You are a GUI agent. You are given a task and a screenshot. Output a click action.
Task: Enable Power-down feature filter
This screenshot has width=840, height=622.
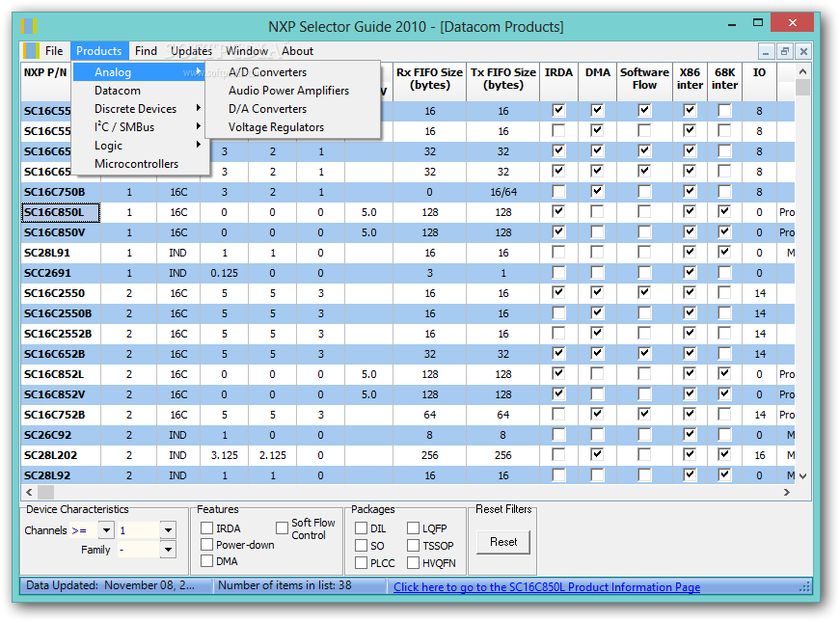coord(206,545)
